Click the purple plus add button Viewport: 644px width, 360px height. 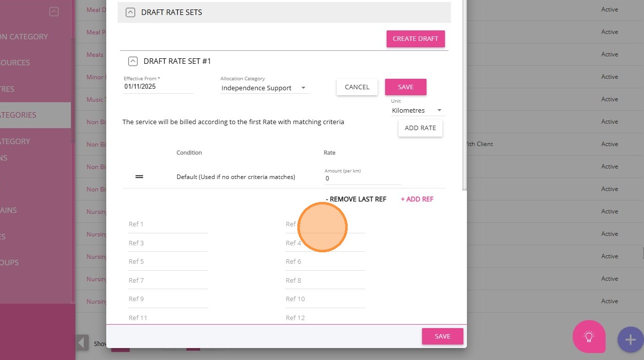coord(630,340)
